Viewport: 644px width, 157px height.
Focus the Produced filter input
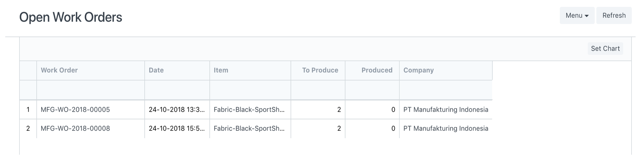coord(372,90)
